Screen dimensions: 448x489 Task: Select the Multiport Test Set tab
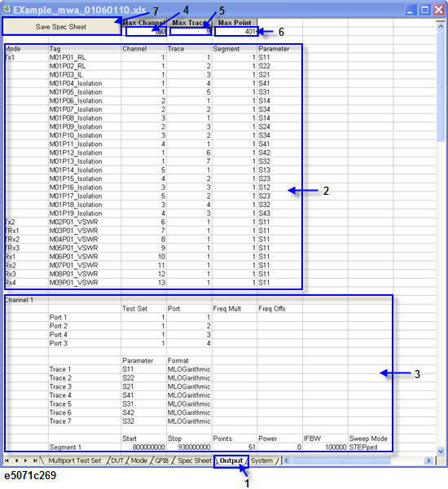tap(75, 460)
